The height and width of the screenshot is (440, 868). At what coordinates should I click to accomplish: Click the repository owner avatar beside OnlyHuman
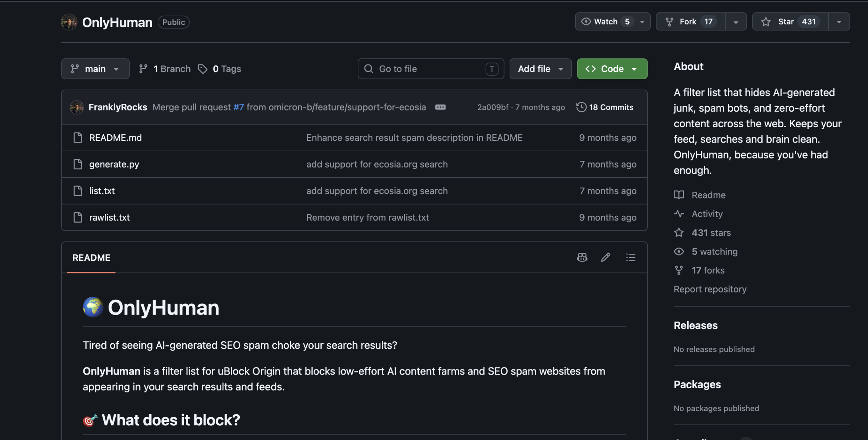click(69, 22)
